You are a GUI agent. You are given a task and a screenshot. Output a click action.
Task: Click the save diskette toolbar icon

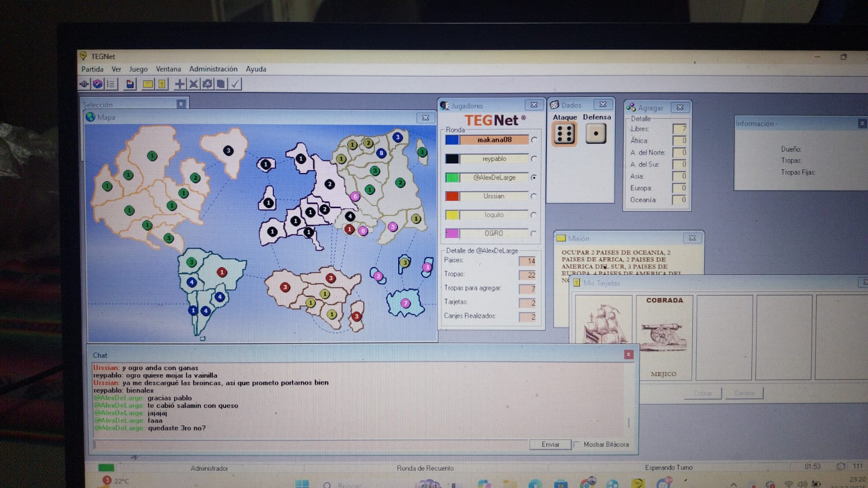(130, 84)
